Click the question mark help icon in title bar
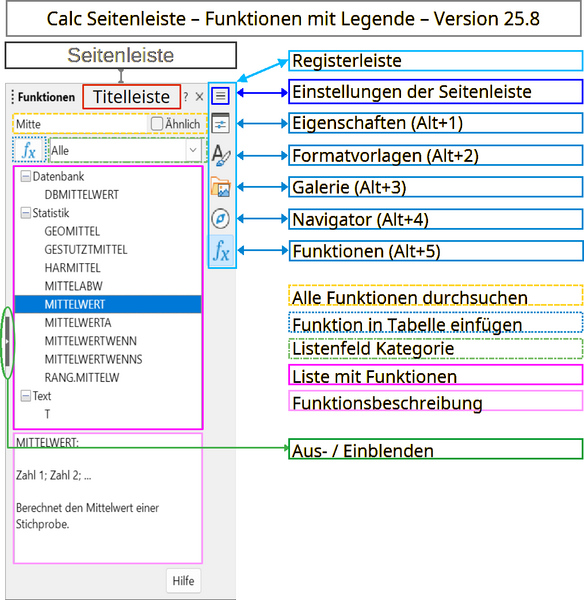The image size is (584, 600). click(x=186, y=97)
